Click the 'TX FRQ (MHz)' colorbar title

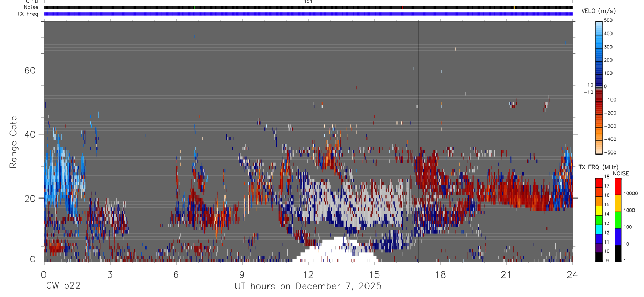598,167
